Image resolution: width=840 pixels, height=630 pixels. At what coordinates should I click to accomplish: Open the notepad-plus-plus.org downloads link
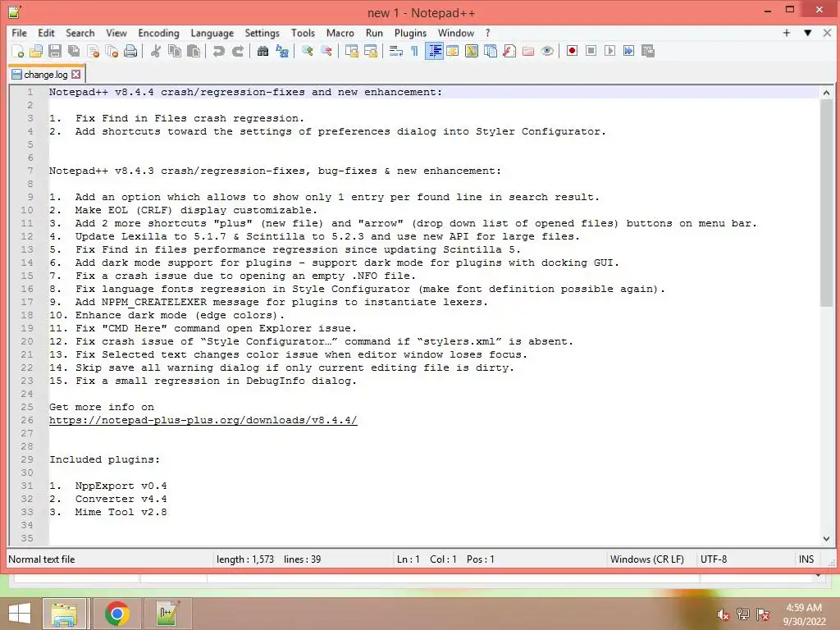[x=203, y=420]
